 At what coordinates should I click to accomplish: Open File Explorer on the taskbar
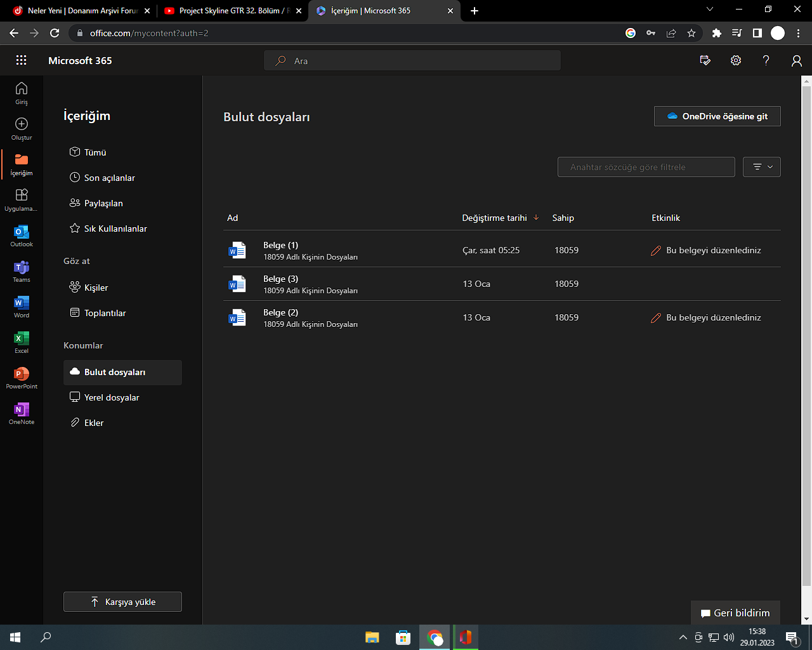[372, 637]
